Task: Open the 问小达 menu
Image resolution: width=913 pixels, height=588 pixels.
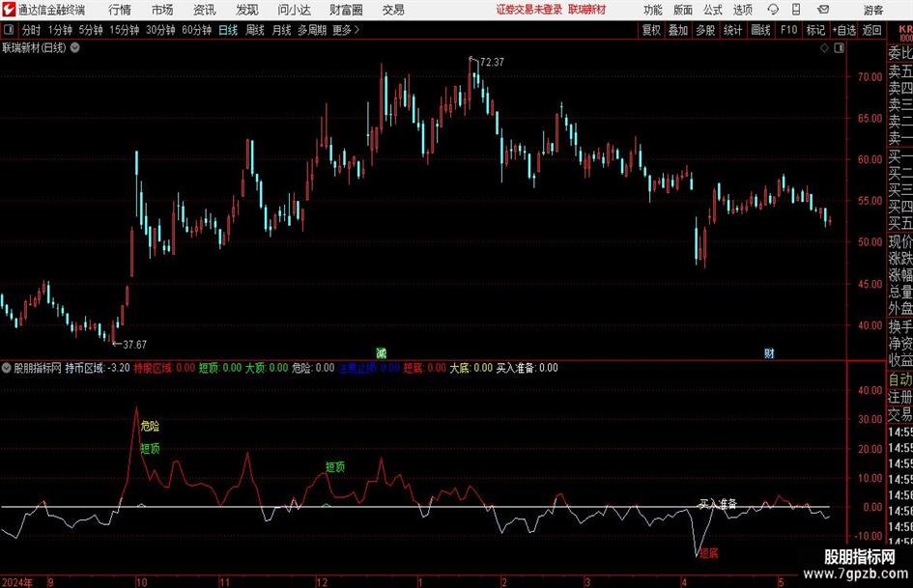Action: pos(294,10)
